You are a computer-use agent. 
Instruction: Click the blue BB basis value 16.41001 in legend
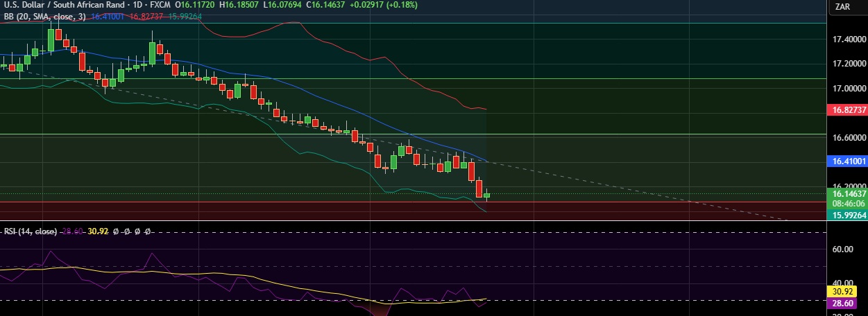[x=108, y=17]
